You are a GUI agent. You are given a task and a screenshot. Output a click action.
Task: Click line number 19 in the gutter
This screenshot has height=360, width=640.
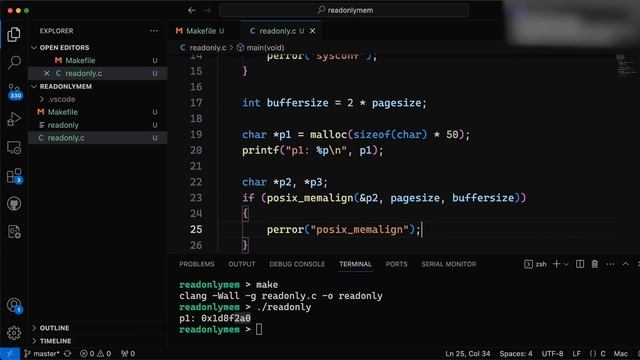point(196,135)
